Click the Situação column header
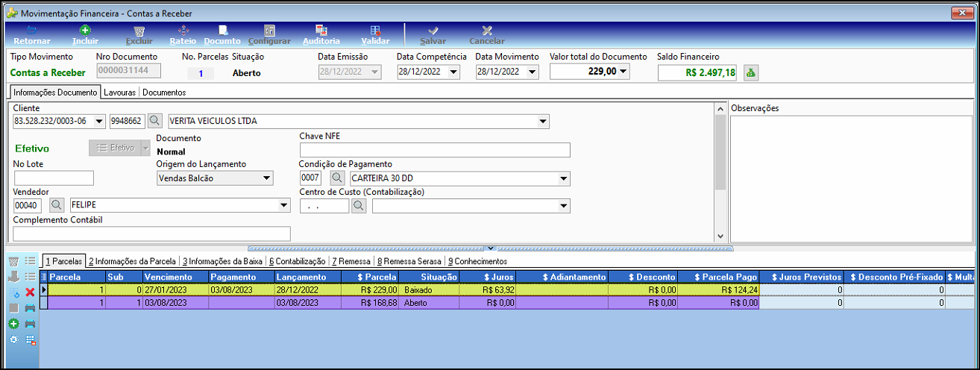980x370 pixels. (x=430, y=277)
